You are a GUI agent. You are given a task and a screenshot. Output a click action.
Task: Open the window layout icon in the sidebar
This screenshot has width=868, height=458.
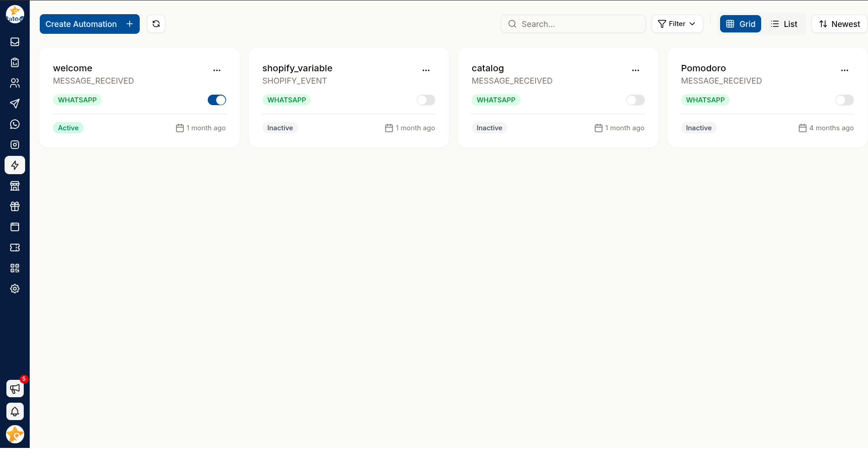click(15, 227)
